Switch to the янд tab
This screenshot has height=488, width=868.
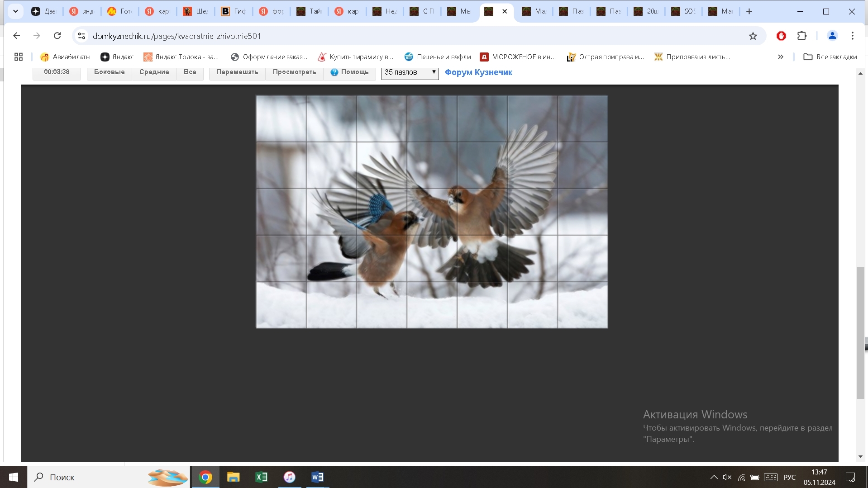tap(81, 11)
